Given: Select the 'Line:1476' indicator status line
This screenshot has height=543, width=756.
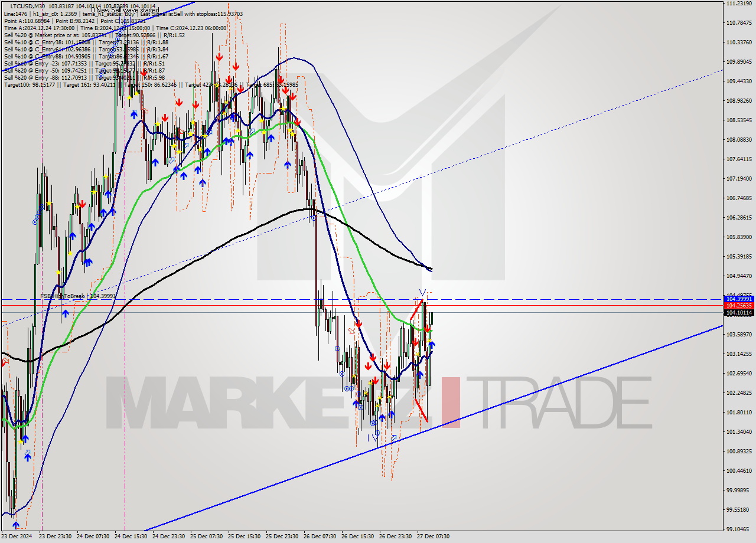Looking at the screenshot, I should tap(123, 14).
